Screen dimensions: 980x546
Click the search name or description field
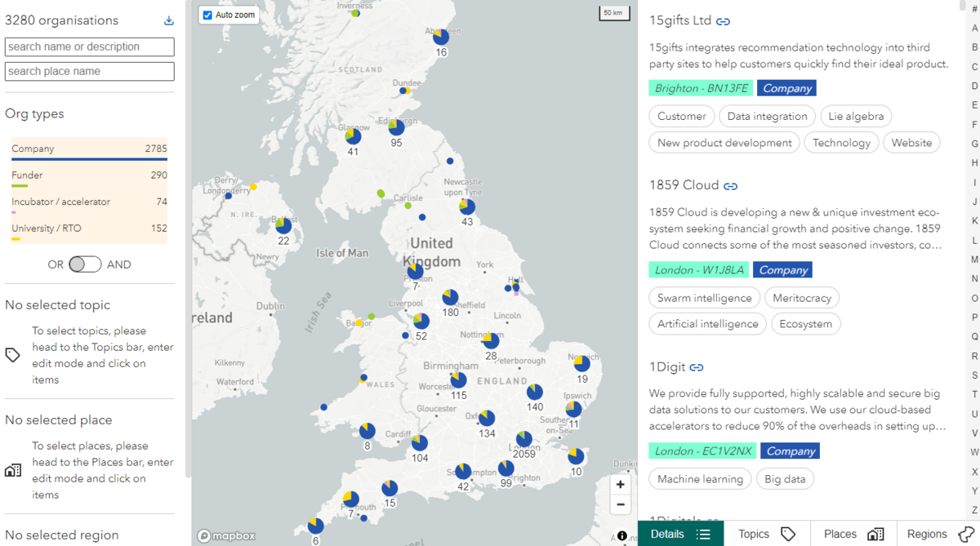90,47
